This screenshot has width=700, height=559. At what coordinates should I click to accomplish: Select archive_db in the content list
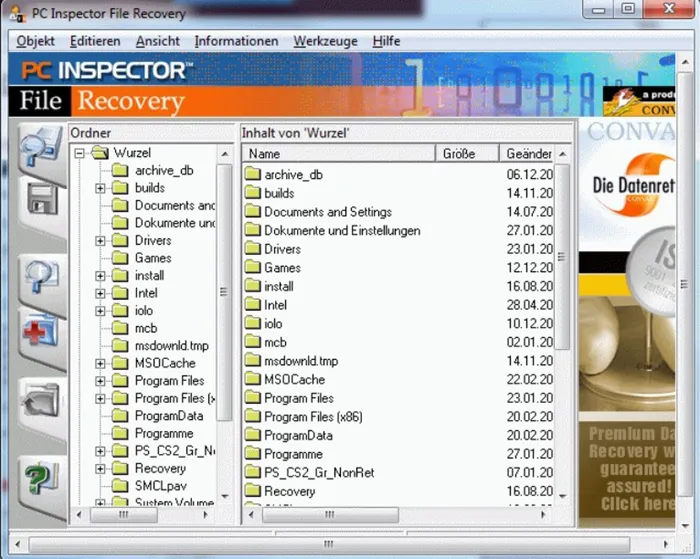coord(293,175)
